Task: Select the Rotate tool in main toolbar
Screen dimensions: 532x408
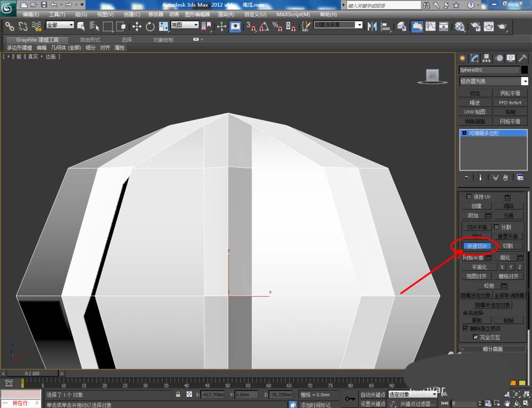Action: click(x=150, y=26)
